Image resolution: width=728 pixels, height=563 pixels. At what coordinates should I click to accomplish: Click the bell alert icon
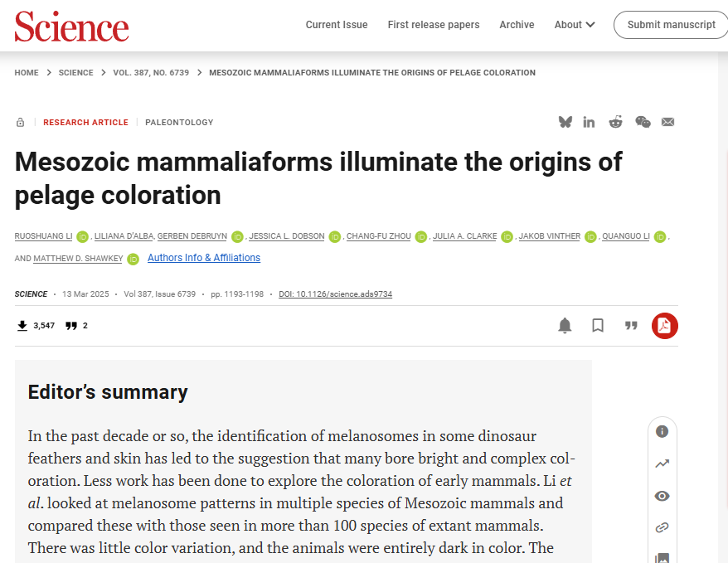(565, 326)
